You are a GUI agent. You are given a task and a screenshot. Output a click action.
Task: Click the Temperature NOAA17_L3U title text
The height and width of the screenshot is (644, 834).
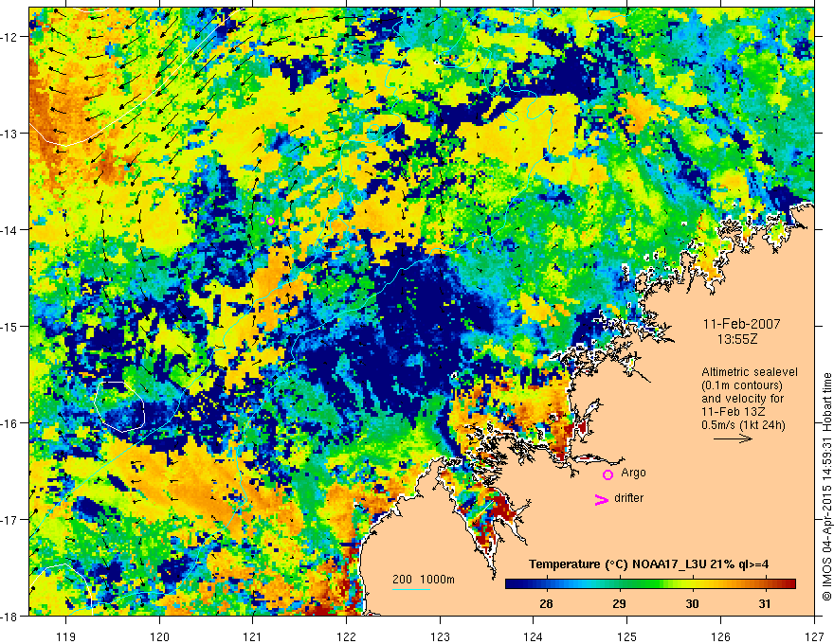(648, 564)
